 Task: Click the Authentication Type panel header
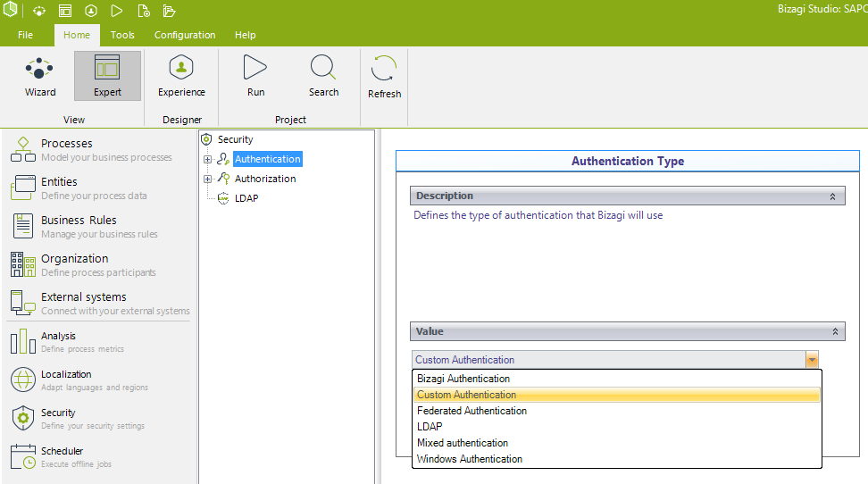627,161
